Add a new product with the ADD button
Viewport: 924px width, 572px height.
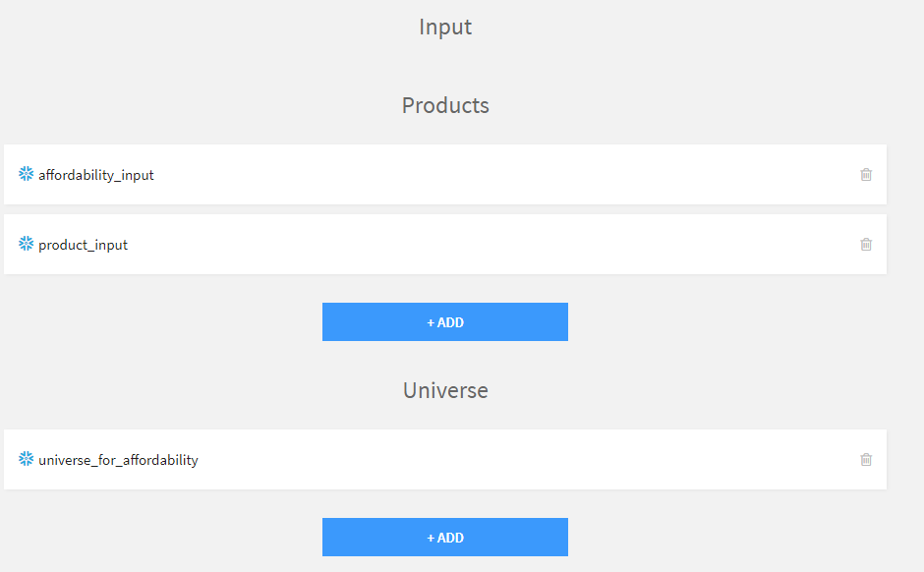tap(445, 322)
